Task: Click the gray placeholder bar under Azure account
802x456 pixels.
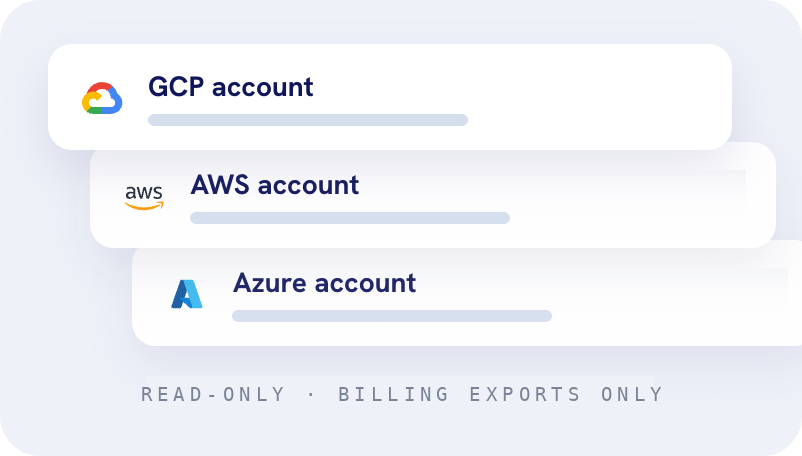Action: (392, 316)
